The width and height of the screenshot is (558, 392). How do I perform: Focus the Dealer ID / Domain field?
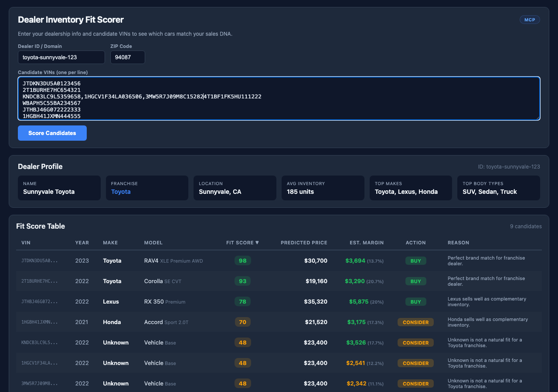[61, 57]
